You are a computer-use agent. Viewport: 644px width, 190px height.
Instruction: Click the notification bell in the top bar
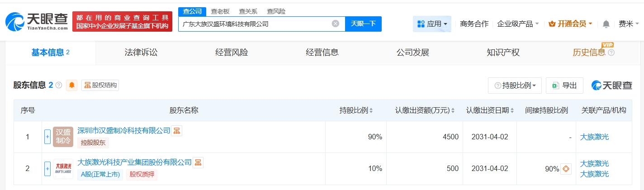tap(606, 24)
